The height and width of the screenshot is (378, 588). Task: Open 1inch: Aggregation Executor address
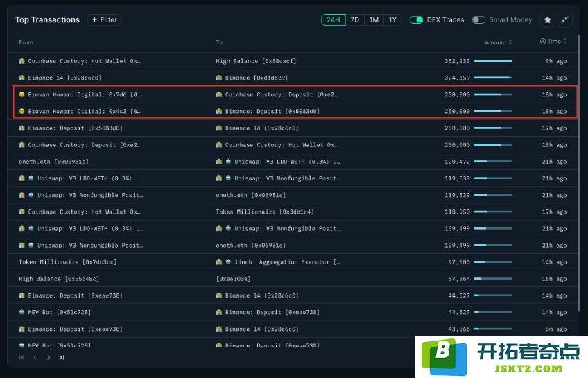[x=287, y=262]
